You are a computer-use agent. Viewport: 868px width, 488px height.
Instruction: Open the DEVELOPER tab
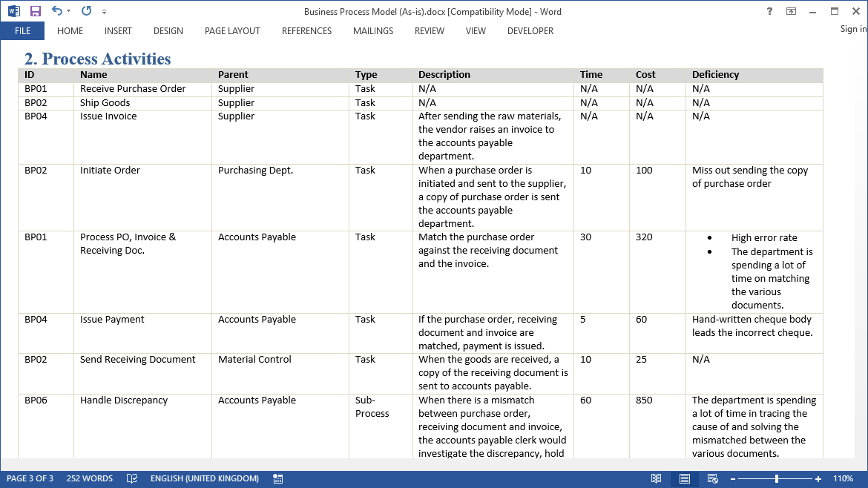(x=530, y=31)
